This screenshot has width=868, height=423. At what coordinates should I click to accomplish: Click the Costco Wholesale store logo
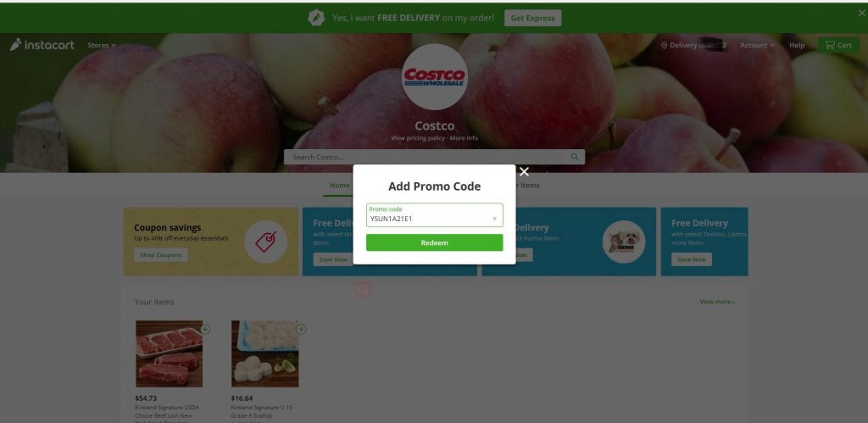click(x=435, y=77)
